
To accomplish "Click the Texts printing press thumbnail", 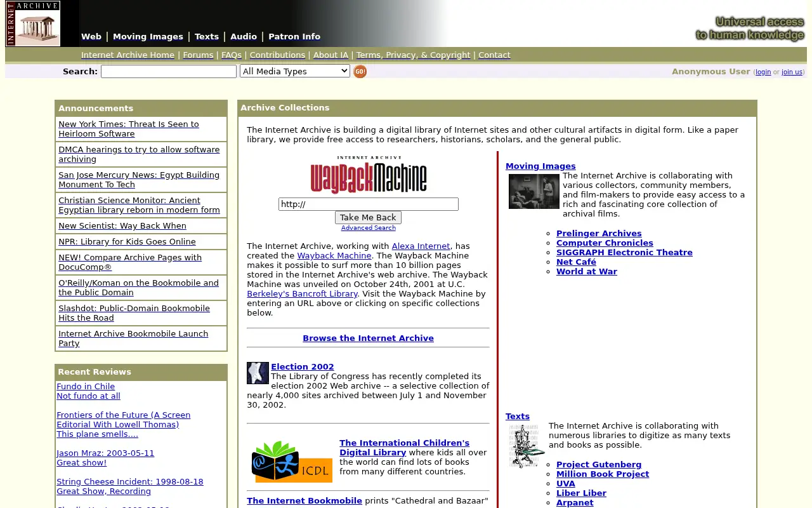I will pos(527,446).
